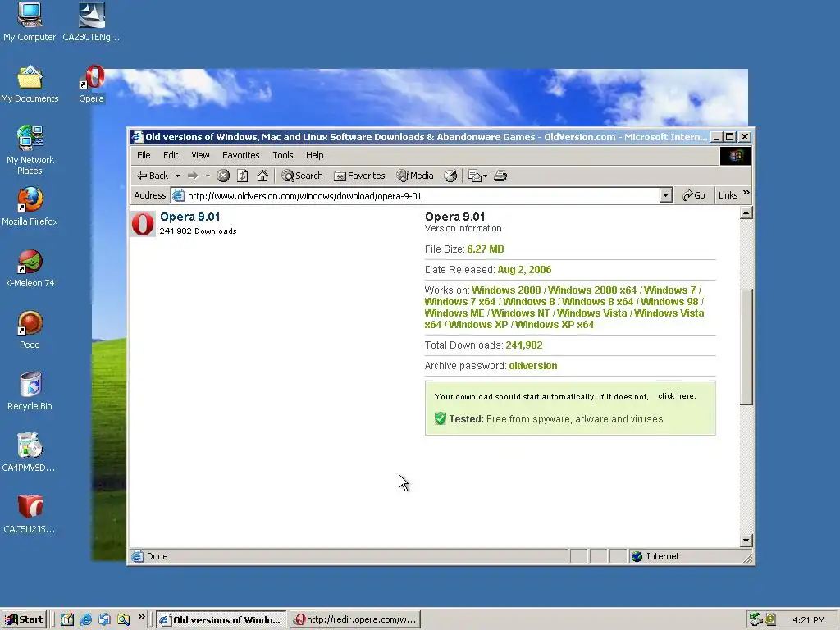Click the second system tray icon
This screenshot has height=630, width=840.
[x=770, y=620]
